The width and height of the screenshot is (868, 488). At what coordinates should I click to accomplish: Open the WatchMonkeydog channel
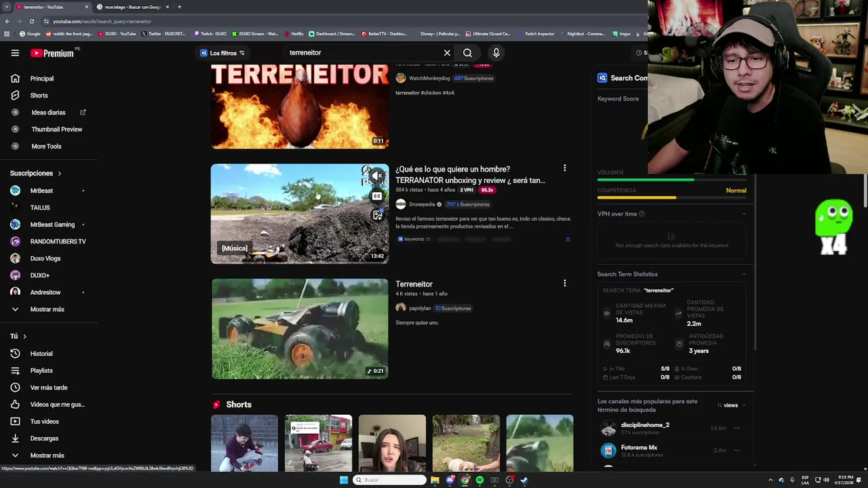click(429, 78)
